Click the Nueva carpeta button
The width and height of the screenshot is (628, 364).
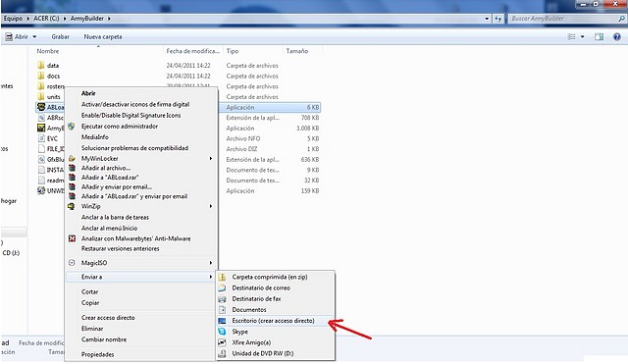[x=102, y=37]
